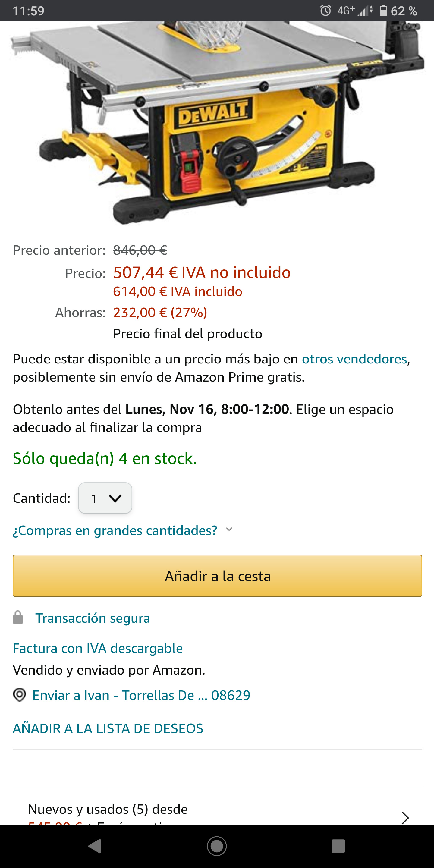Tap the Android back navigation icon
Image resolution: width=434 pixels, height=868 pixels.
pyautogui.click(x=95, y=846)
